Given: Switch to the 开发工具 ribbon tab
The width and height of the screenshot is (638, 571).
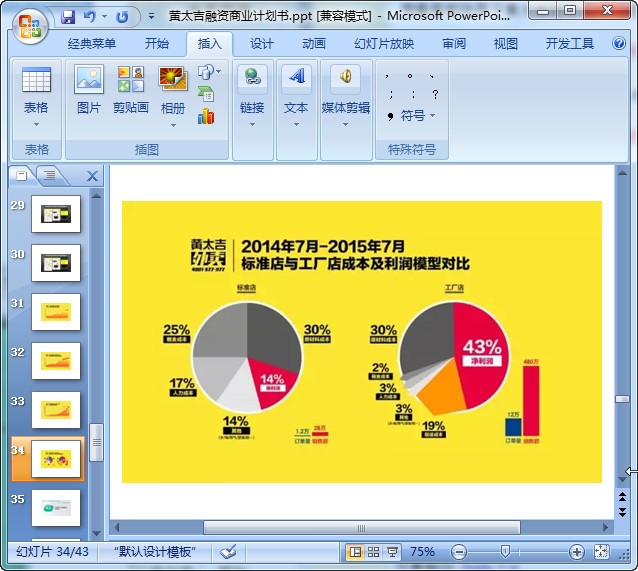Looking at the screenshot, I should pyautogui.click(x=570, y=44).
